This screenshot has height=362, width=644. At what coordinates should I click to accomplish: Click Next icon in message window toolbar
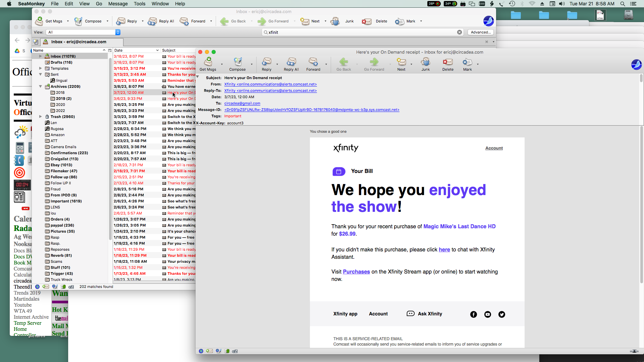401,62
